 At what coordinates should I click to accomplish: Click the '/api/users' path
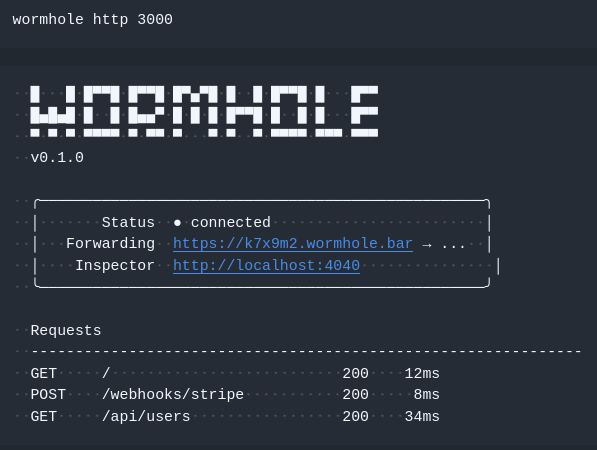(146, 416)
